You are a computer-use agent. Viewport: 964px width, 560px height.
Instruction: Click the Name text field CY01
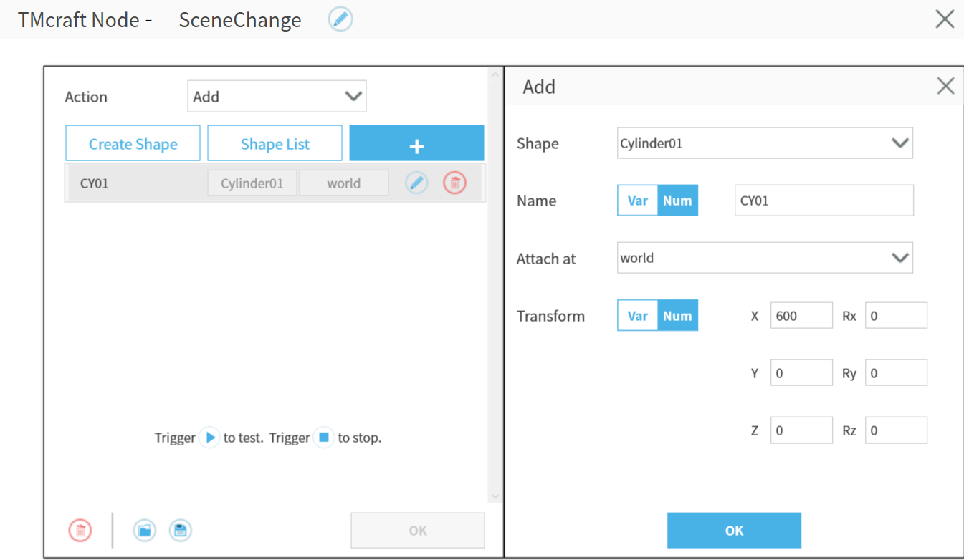824,201
